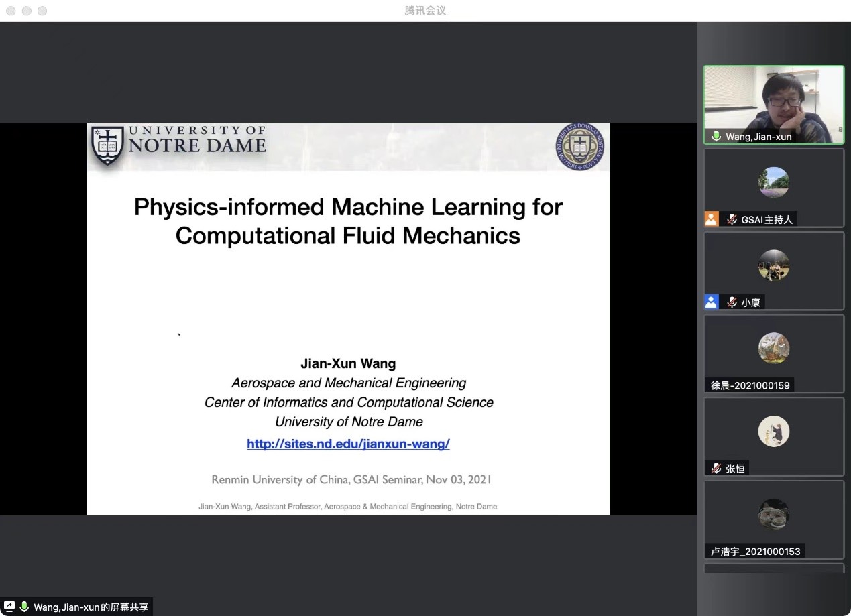851x616 pixels.
Task: Click the screen share icon at bottom left
Action: click(x=9, y=607)
